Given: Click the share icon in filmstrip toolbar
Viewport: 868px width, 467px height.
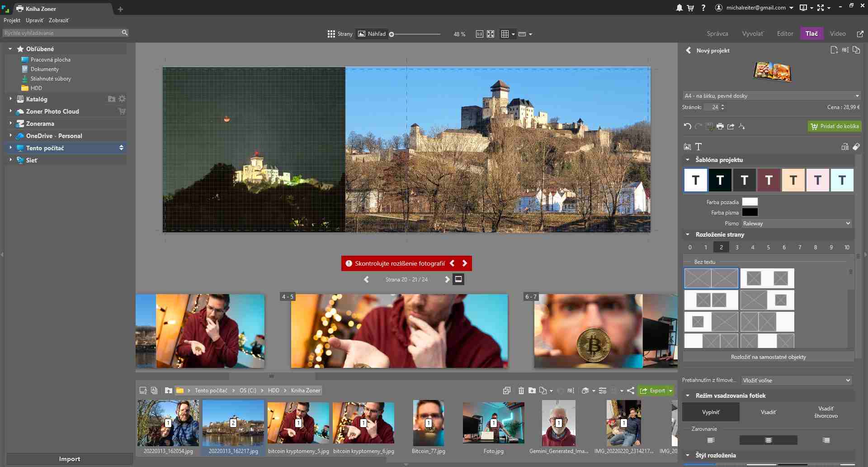Looking at the screenshot, I should pos(631,391).
